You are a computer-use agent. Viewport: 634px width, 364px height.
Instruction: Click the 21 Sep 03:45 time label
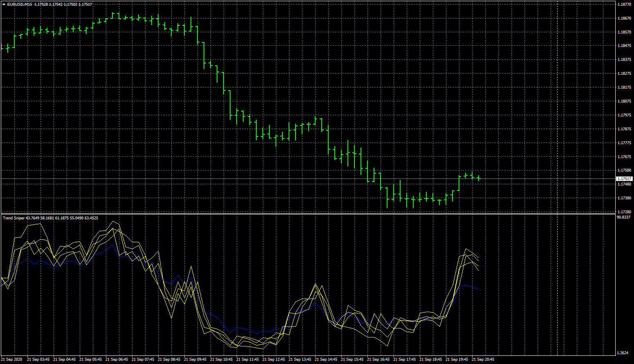pyautogui.click(x=38, y=360)
